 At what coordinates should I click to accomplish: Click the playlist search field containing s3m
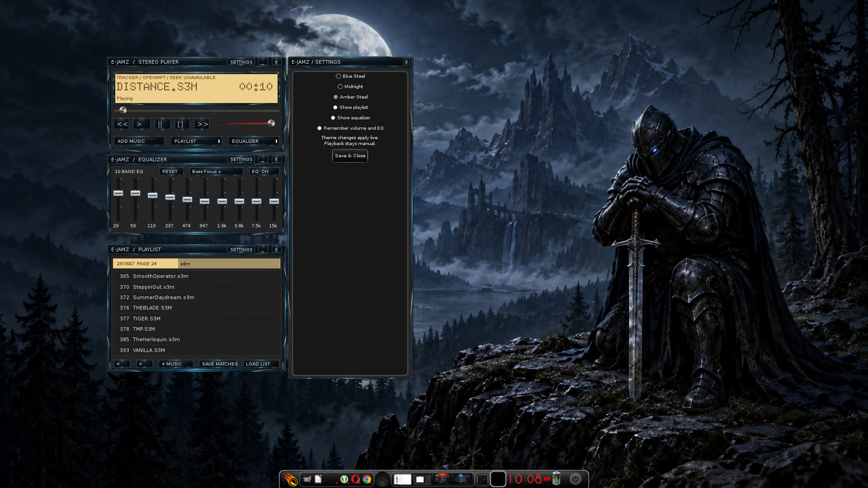(229, 264)
